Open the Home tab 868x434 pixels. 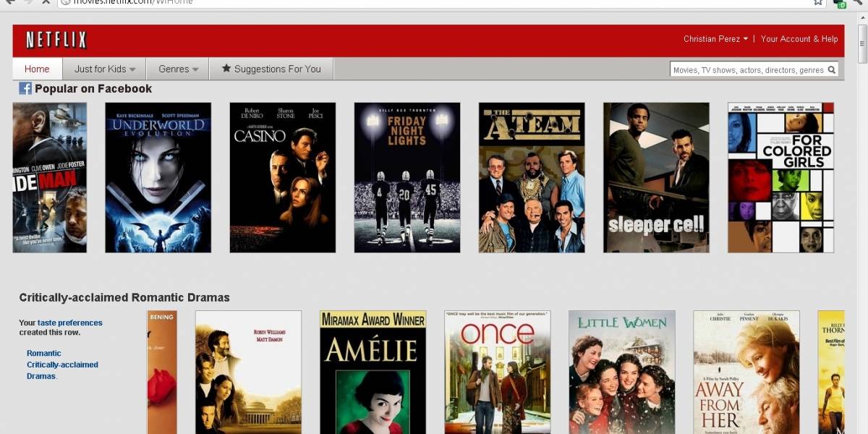click(37, 69)
